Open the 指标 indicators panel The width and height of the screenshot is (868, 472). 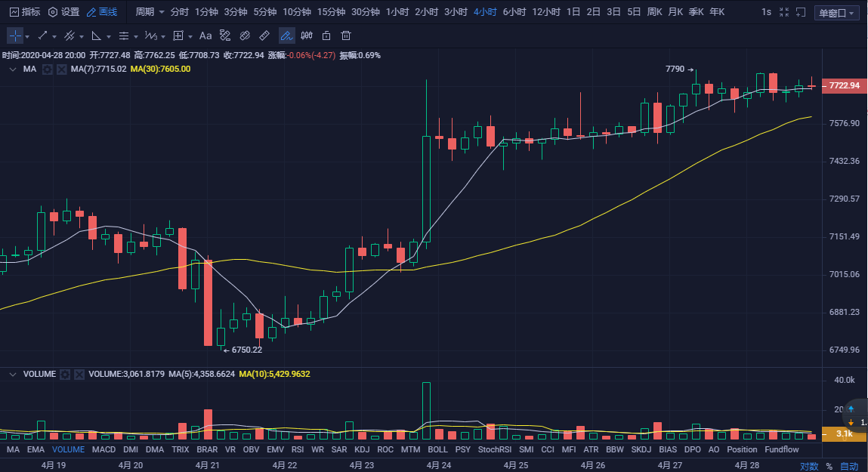[25, 11]
